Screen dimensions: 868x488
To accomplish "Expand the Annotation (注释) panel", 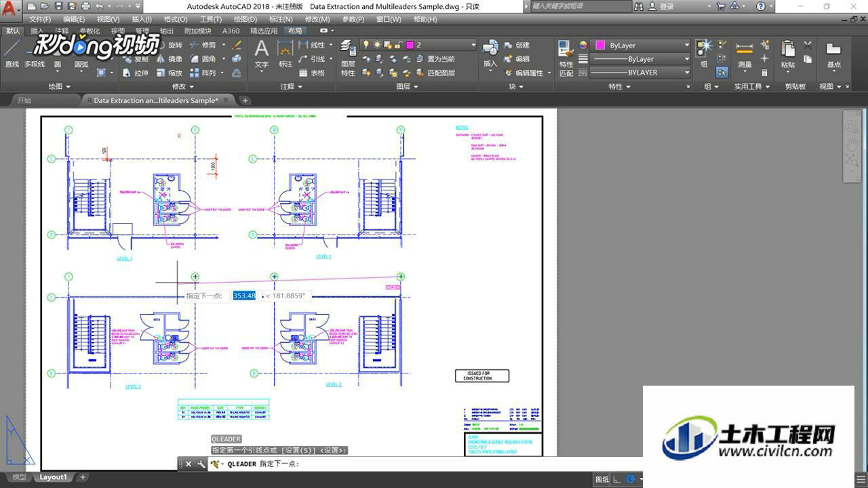I will click(x=292, y=86).
